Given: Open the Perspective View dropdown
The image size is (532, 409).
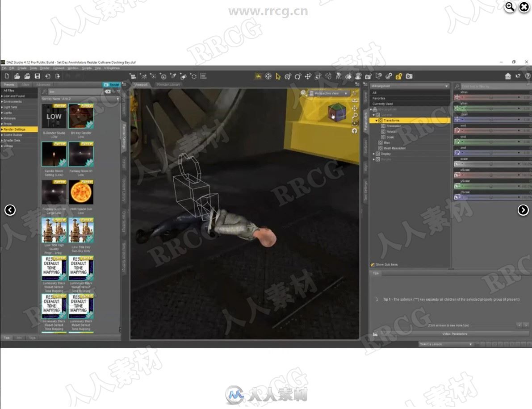Looking at the screenshot, I should [328, 93].
